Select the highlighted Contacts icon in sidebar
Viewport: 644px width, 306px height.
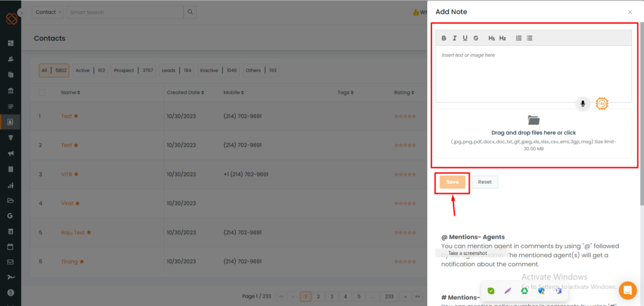(11, 122)
